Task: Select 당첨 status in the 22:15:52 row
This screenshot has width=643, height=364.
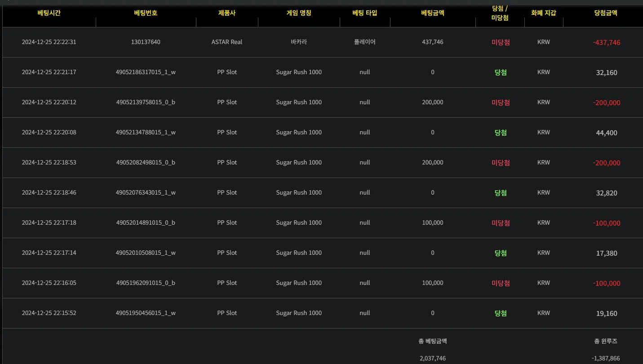Action: click(501, 313)
